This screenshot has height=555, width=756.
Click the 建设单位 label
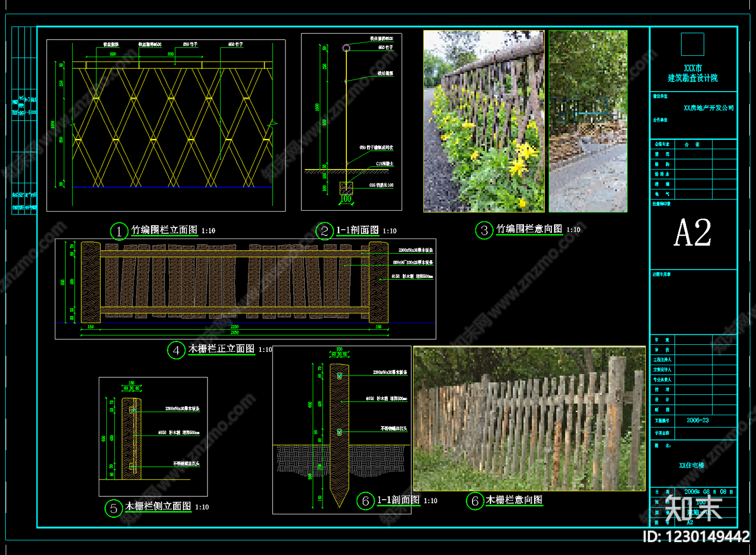pos(660,96)
